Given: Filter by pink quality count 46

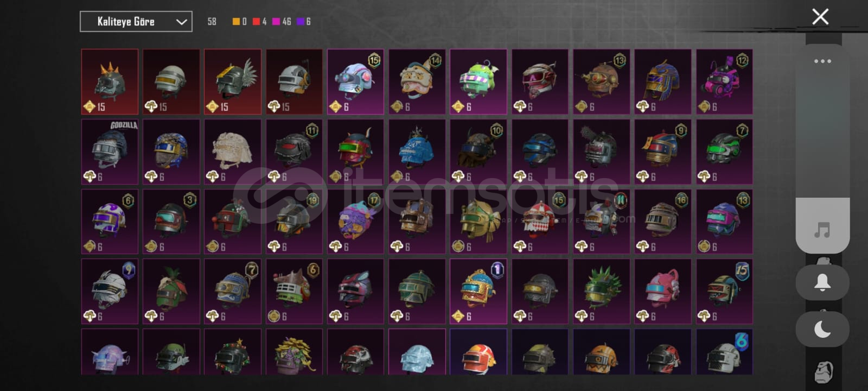Looking at the screenshot, I should [282, 22].
